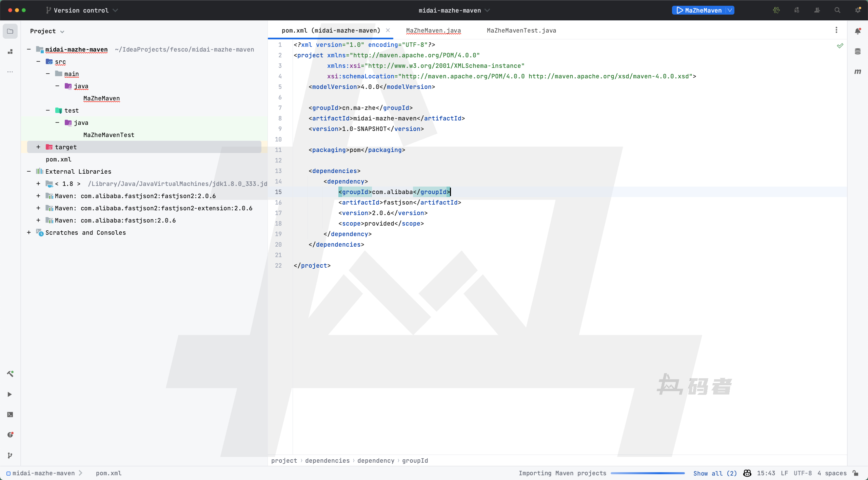Open the Build hammer tool window
This screenshot has height=480, width=868.
(10, 374)
